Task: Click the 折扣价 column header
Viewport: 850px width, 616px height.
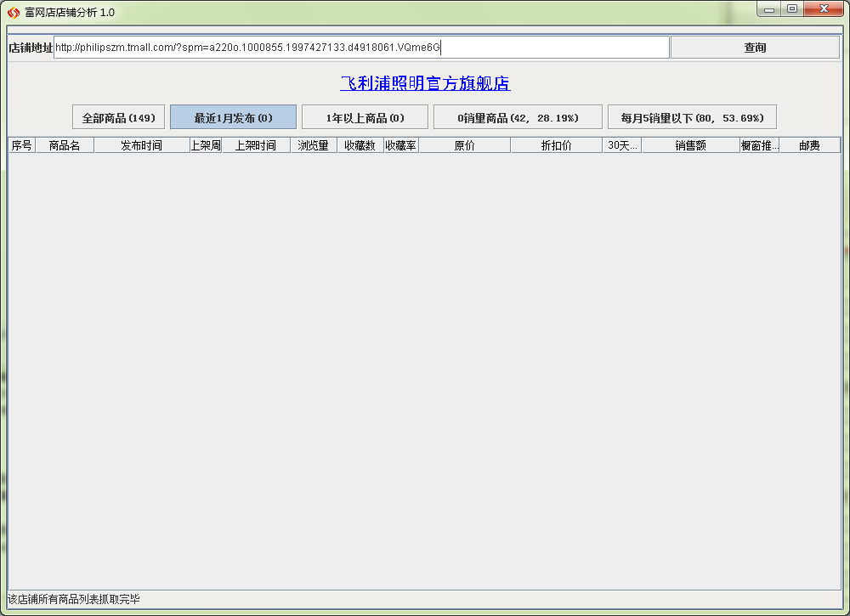Action: coord(556,145)
